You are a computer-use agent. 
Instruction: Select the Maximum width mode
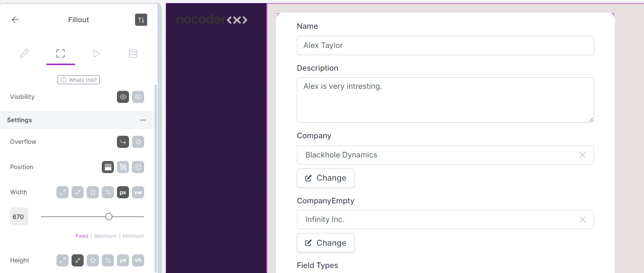click(105, 236)
